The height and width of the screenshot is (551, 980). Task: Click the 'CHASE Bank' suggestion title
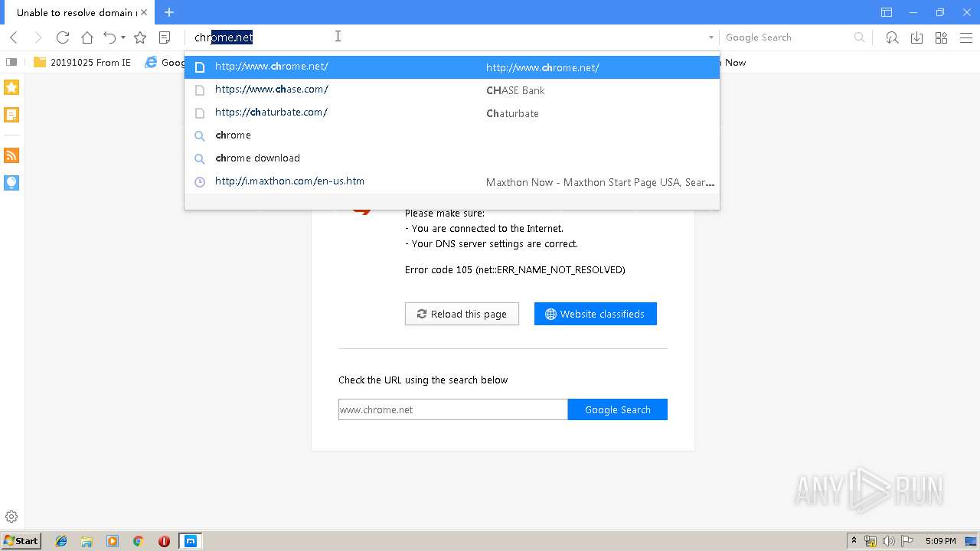point(515,90)
